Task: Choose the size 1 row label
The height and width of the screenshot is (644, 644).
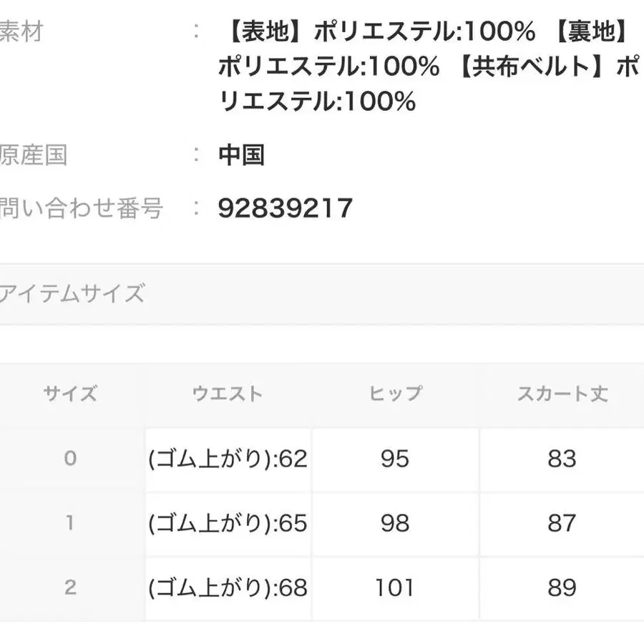Action: tap(71, 523)
